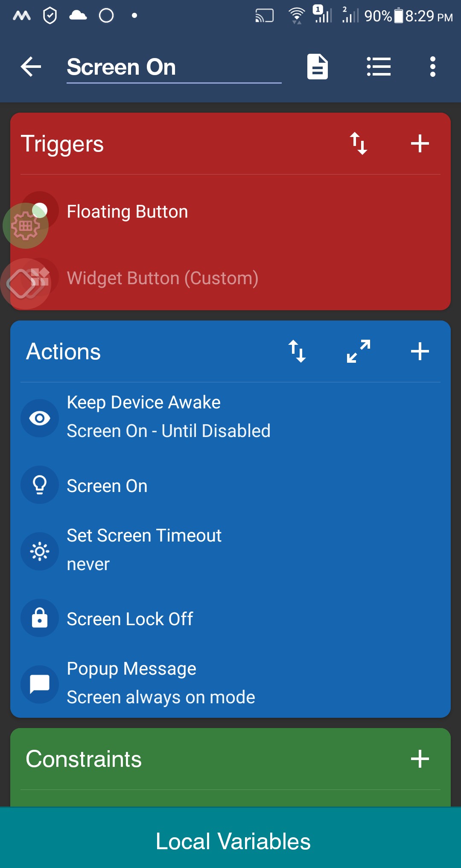Reorder actions with the sort arrows

pyautogui.click(x=297, y=351)
